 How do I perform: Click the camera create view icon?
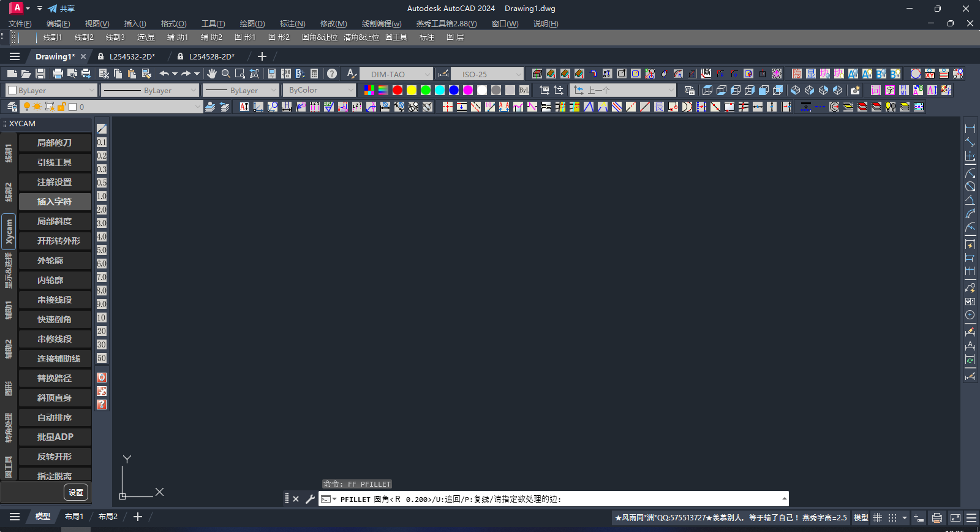click(x=856, y=90)
